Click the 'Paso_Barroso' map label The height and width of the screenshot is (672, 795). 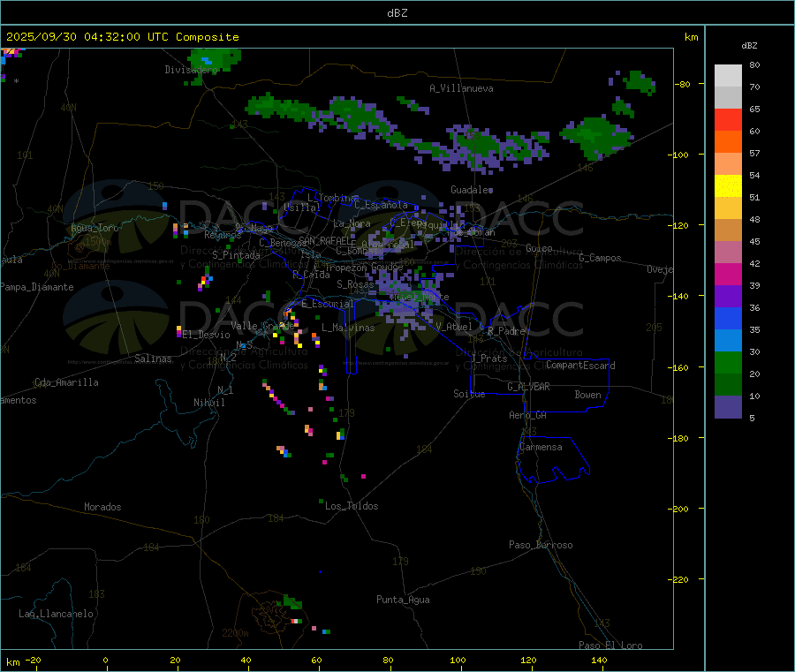click(x=541, y=545)
